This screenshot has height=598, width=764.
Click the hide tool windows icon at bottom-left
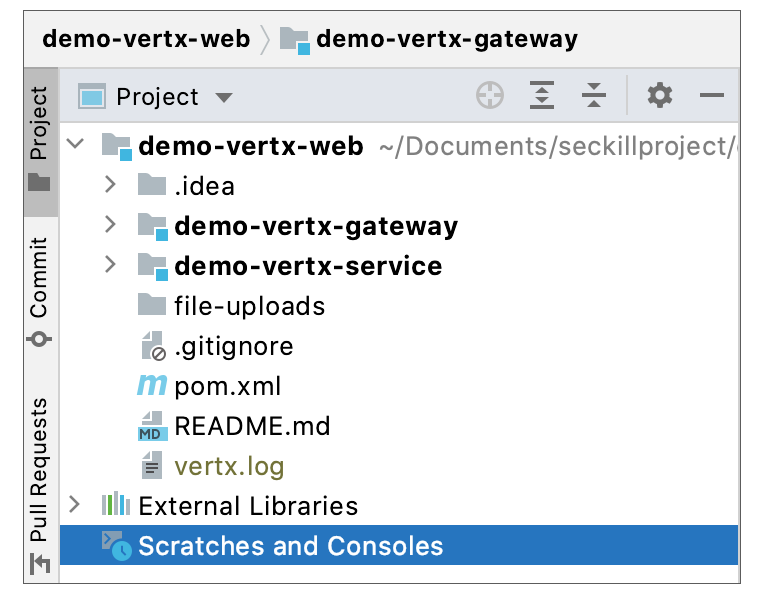pos(40,565)
